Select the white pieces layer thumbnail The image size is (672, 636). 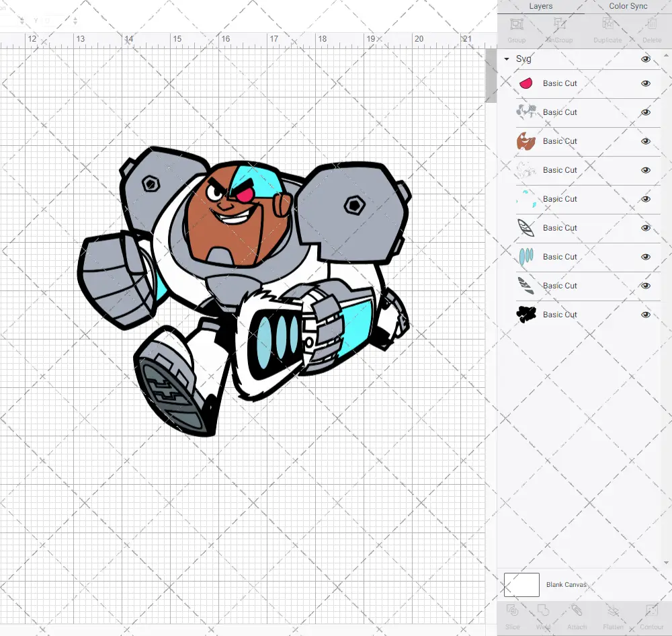pyautogui.click(x=526, y=170)
